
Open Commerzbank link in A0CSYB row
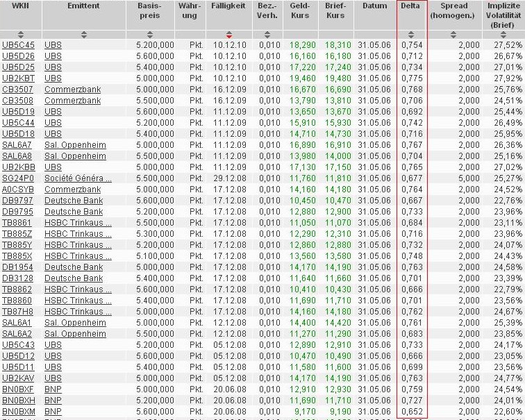pyautogui.click(x=73, y=189)
